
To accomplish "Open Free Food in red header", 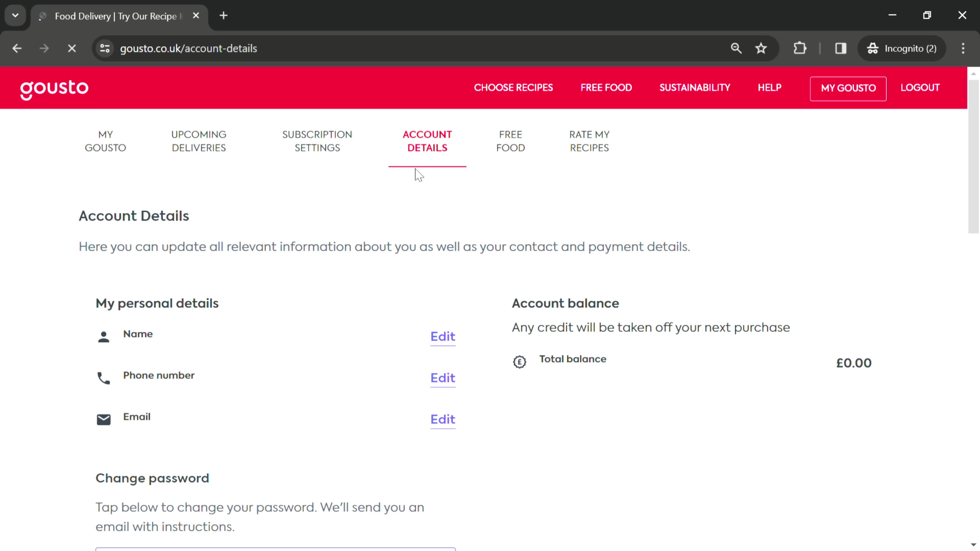I will tap(606, 88).
